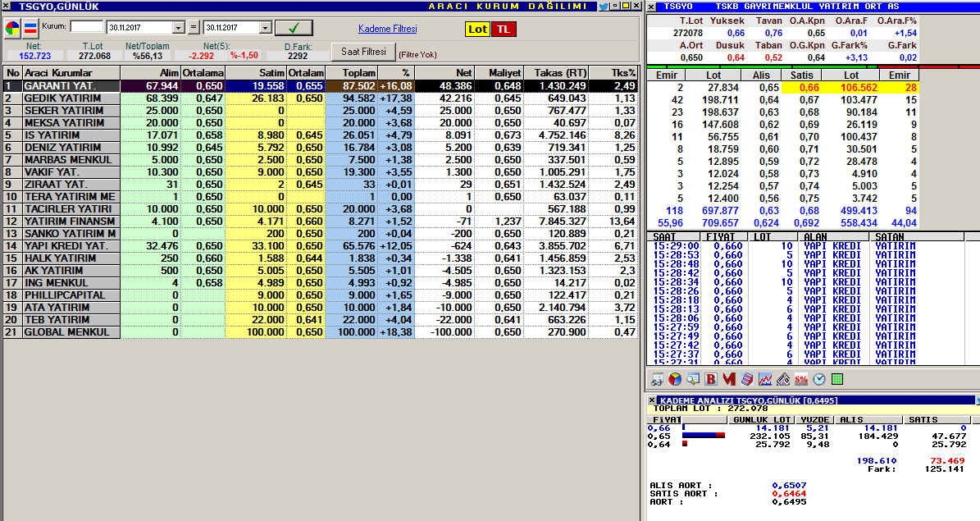The height and width of the screenshot is (521, 980).
Task: Select the ZIRAAT YAT. row
Action: (x=320, y=185)
